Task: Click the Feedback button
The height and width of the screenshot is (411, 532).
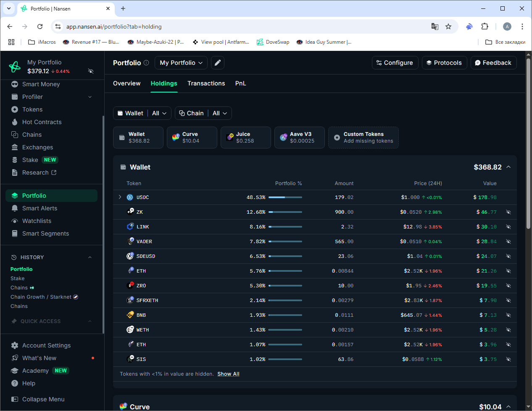Action: coord(493,63)
